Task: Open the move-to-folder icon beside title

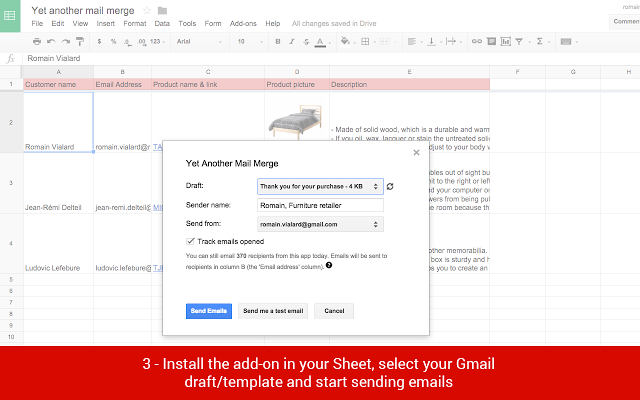Action: point(162,11)
